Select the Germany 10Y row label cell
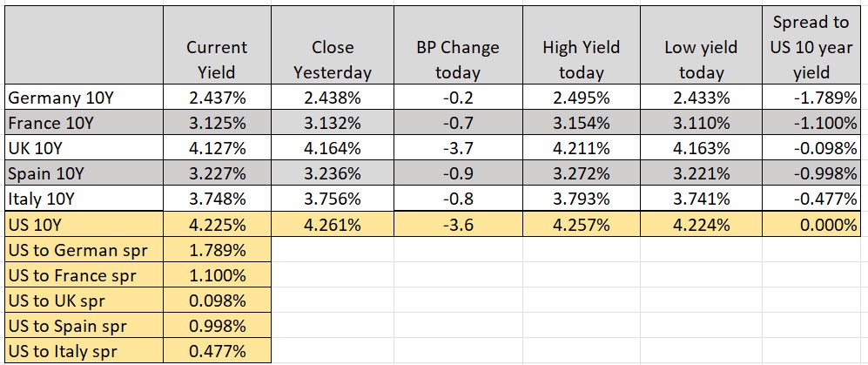Image resolution: width=868 pixels, height=365 pixels. pos(84,97)
